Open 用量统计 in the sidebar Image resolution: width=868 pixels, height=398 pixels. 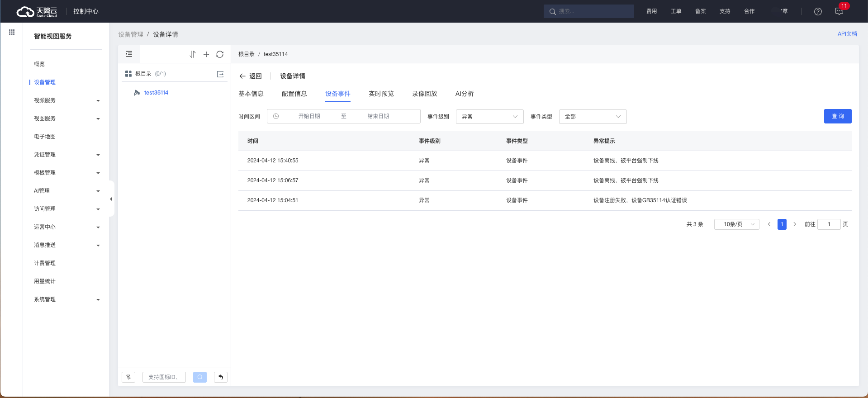(x=45, y=281)
